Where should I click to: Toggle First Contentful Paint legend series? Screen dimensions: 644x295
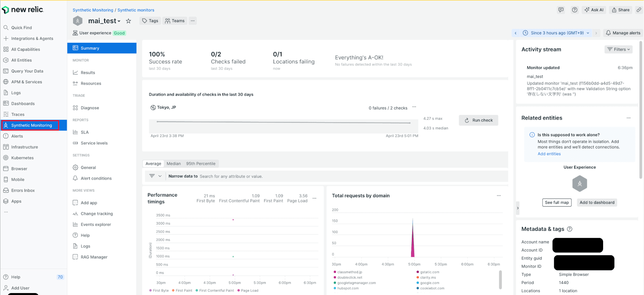click(215, 290)
